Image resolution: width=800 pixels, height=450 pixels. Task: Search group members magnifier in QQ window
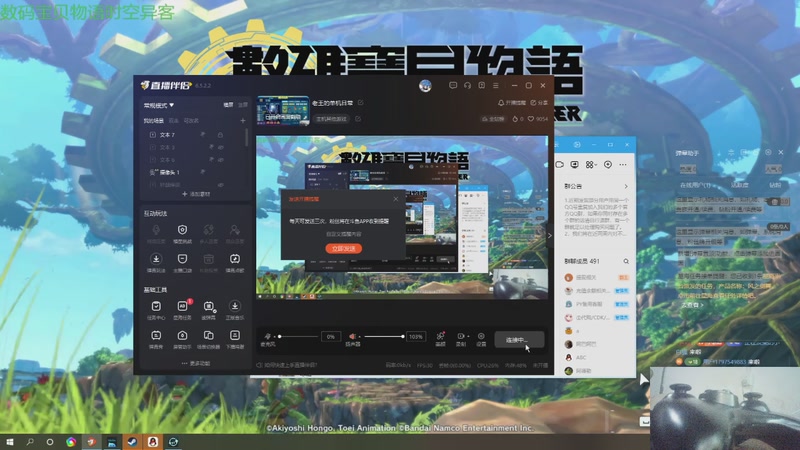pos(626,261)
